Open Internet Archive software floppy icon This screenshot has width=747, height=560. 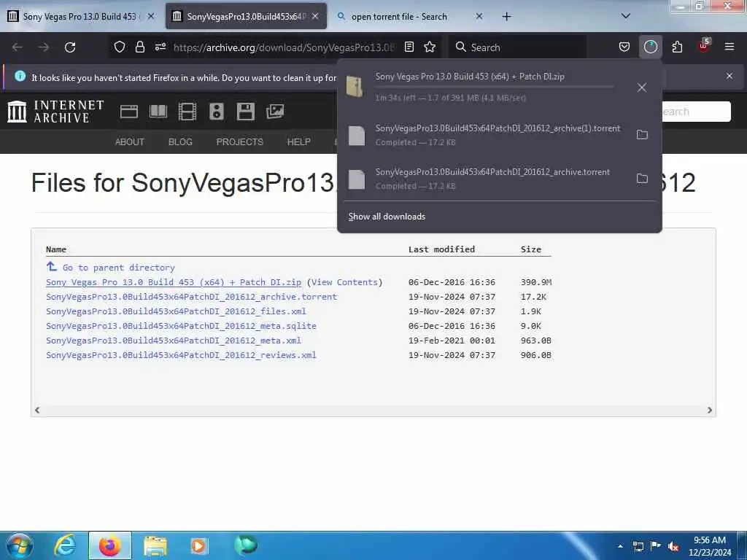tap(245, 112)
